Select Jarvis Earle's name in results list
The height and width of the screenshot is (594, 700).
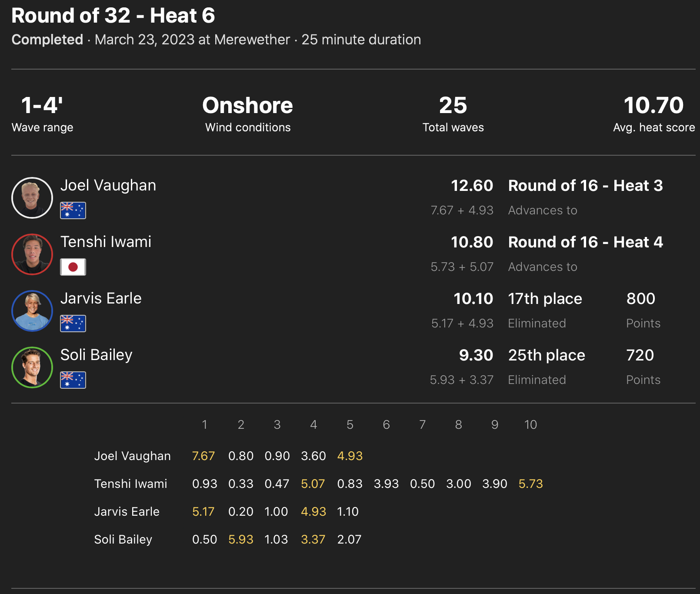coord(101,299)
